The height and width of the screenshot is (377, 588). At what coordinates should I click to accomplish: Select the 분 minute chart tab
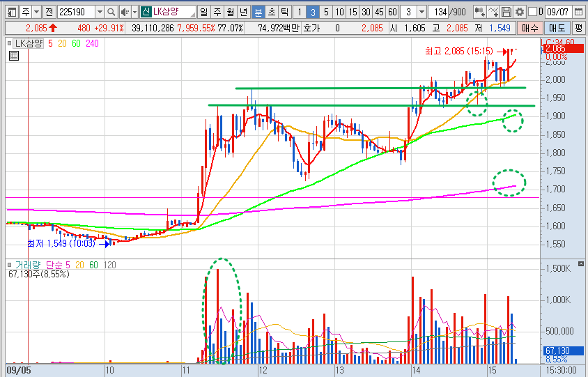pyautogui.click(x=258, y=13)
